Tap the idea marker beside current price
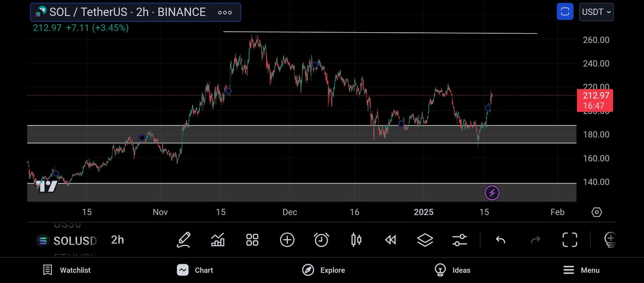 (x=488, y=108)
